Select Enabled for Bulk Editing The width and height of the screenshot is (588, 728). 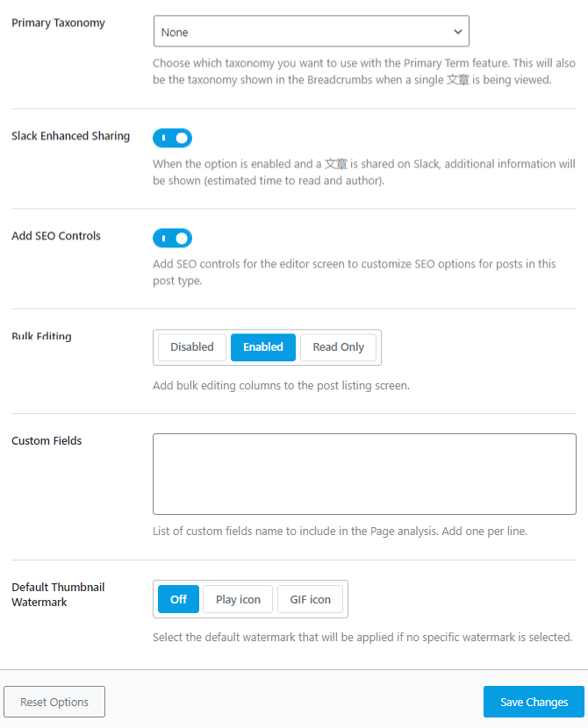(x=263, y=347)
